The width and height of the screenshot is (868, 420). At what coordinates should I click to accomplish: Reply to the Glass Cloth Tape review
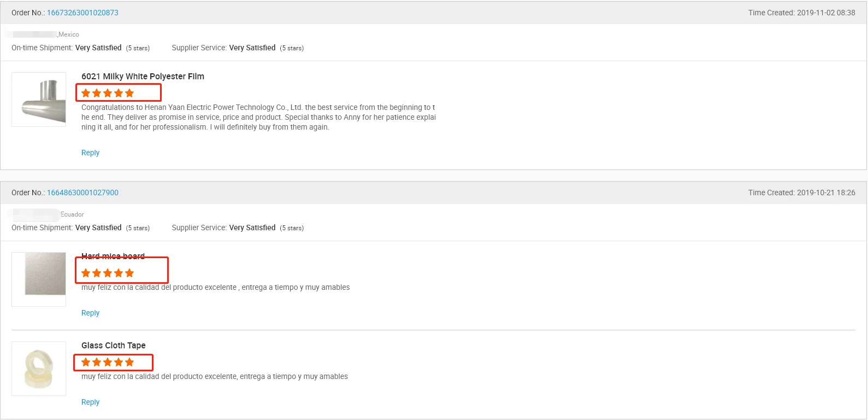click(x=90, y=401)
